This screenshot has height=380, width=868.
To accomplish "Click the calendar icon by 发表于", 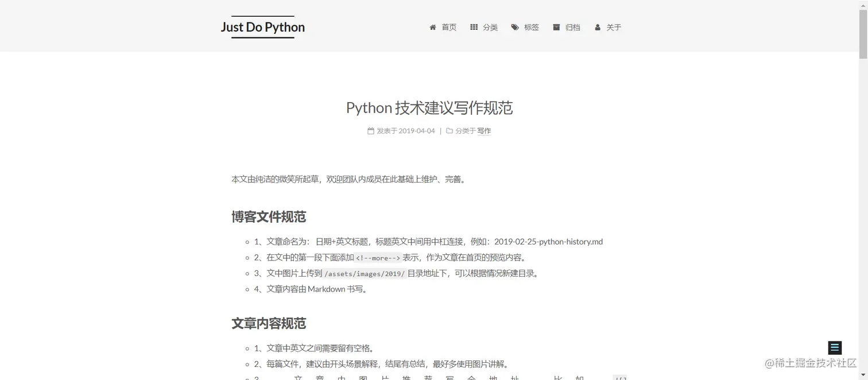I will [x=371, y=131].
